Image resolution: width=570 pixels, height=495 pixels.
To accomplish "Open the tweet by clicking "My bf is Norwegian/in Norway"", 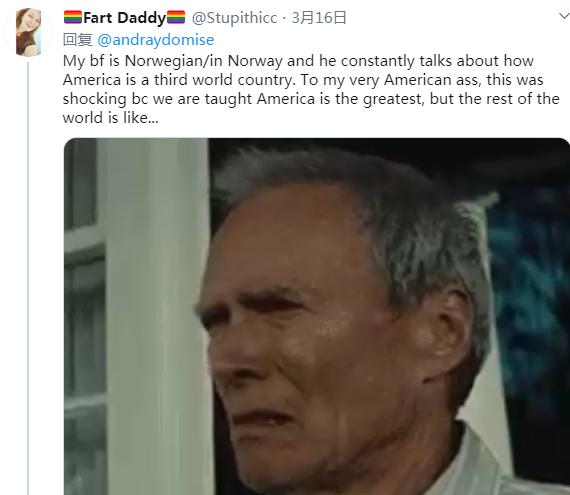I will point(172,61).
